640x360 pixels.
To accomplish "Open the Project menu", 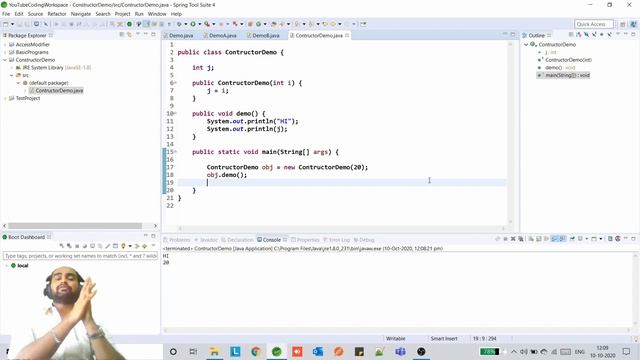I will click(122, 14).
